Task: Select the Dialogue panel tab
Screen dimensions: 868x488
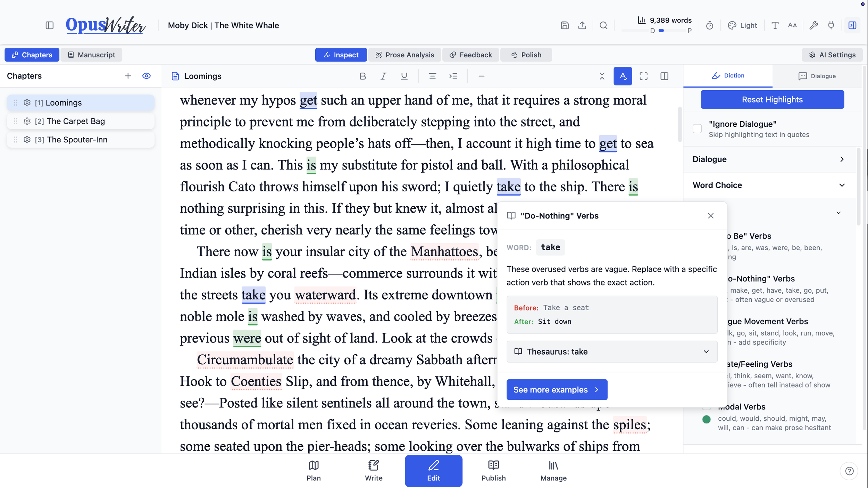Action: pos(817,76)
